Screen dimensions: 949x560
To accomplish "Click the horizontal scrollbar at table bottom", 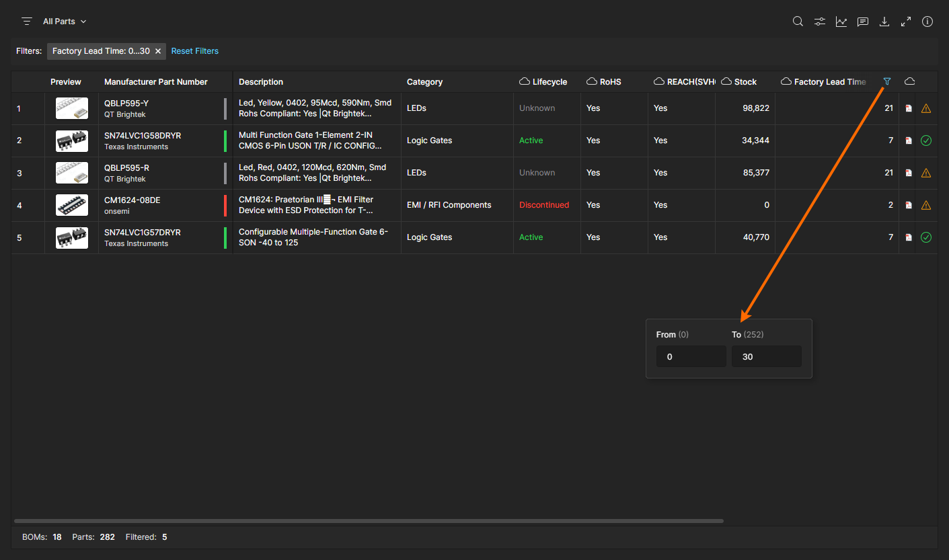I will click(x=369, y=521).
